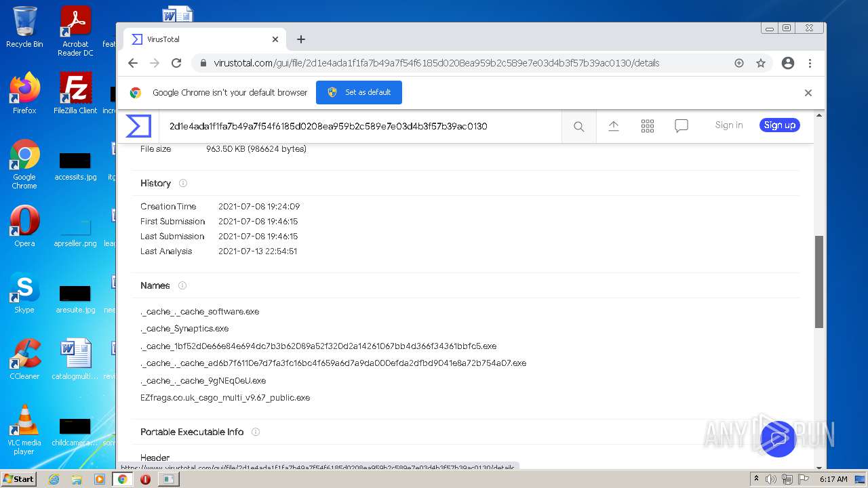This screenshot has height=488, width=868.
Task: Click the Sign up button
Action: click(x=780, y=125)
